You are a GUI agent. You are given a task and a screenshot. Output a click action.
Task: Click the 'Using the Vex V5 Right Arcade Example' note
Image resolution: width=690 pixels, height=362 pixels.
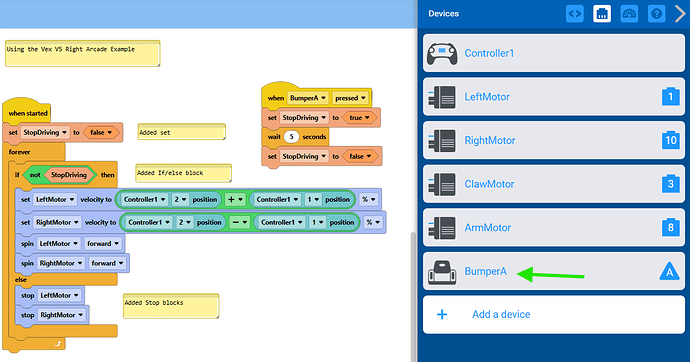point(82,53)
